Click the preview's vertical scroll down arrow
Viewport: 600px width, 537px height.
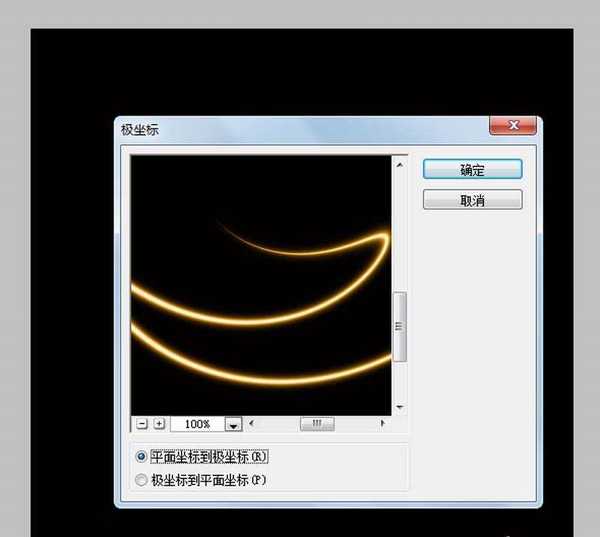coord(400,407)
